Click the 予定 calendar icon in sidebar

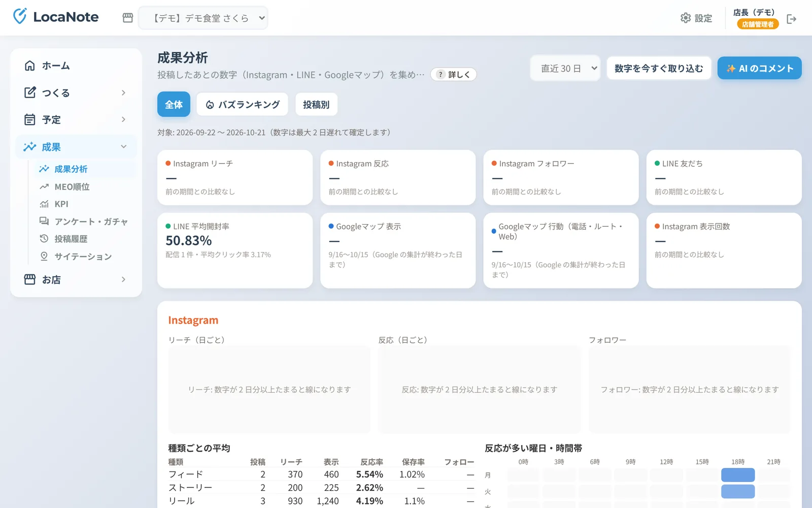pos(30,119)
